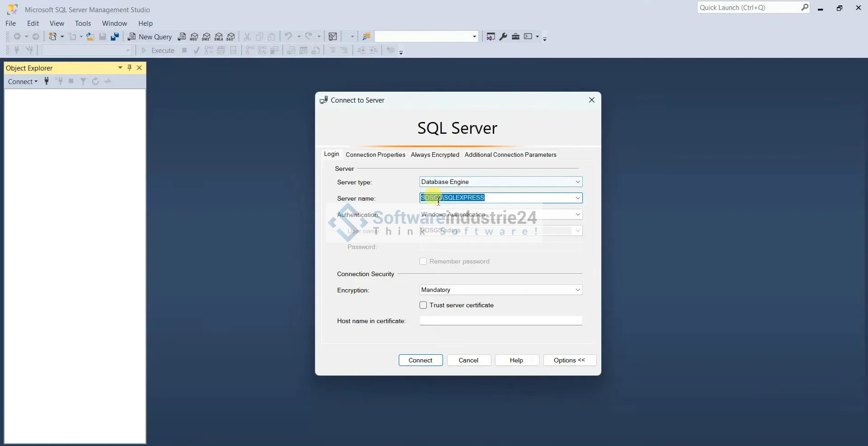Switch to Connection Properties tab
This screenshot has width=868, height=446.
(375, 155)
